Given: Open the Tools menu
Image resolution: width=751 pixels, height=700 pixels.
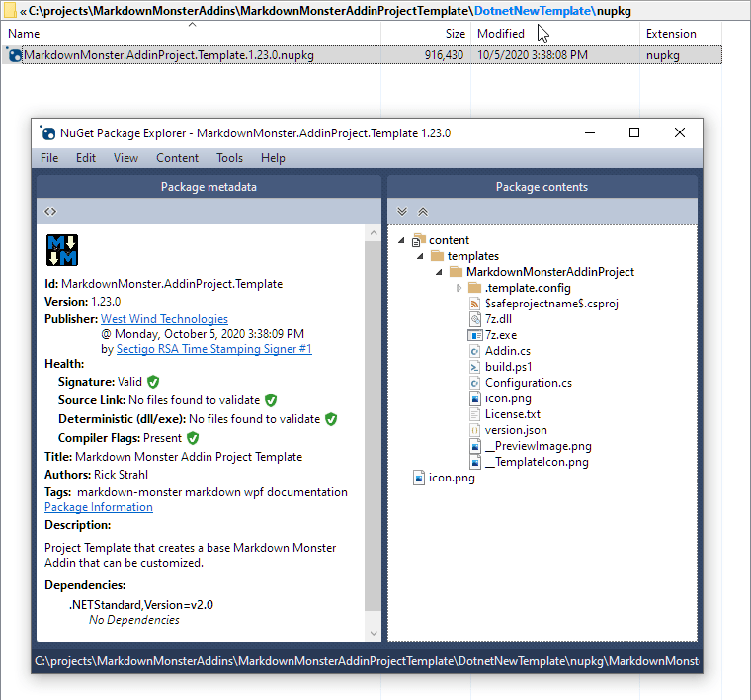Looking at the screenshot, I should click(x=229, y=158).
